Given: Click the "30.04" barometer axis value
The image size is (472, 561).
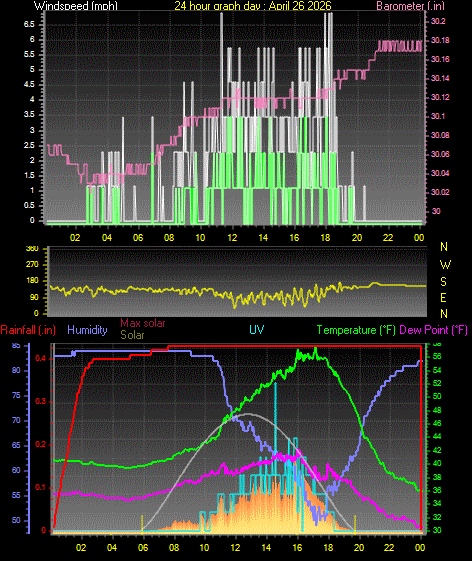Looking at the screenshot, I should point(440,173).
